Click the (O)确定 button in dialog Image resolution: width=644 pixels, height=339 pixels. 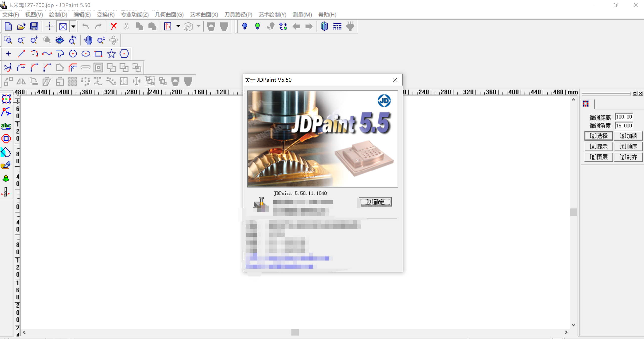click(375, 202)
